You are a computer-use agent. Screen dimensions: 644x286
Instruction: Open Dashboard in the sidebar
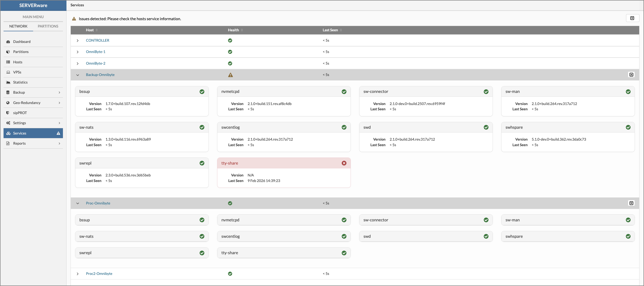coord(33,42)
